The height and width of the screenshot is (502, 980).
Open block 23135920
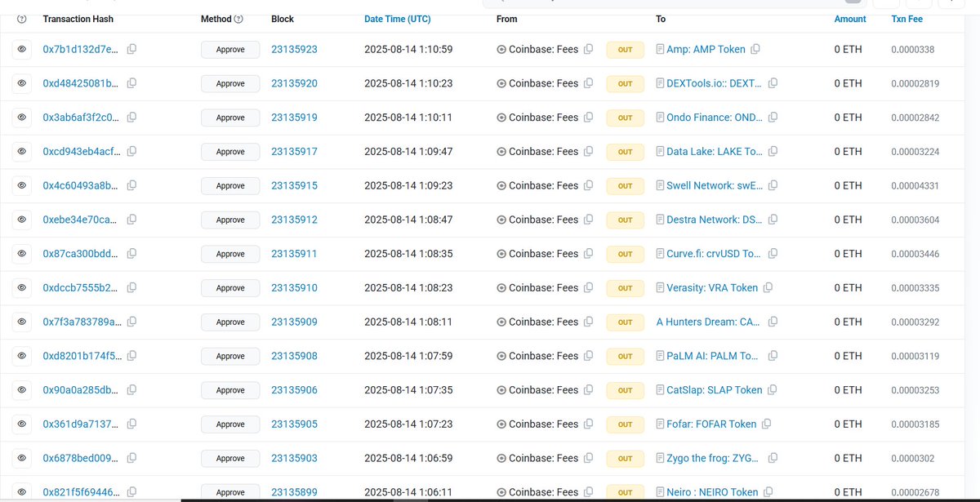click(294, 83)
